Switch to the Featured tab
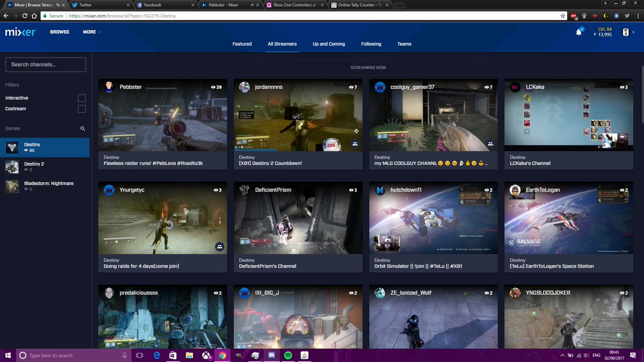Image resolution: width=644 pixels, height=362 pixels. pyautogui.click(x=242, y=44)
